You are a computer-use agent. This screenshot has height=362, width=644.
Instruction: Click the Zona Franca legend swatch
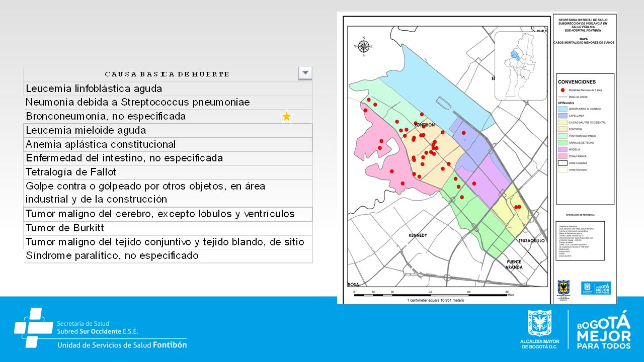coord(562,156)
